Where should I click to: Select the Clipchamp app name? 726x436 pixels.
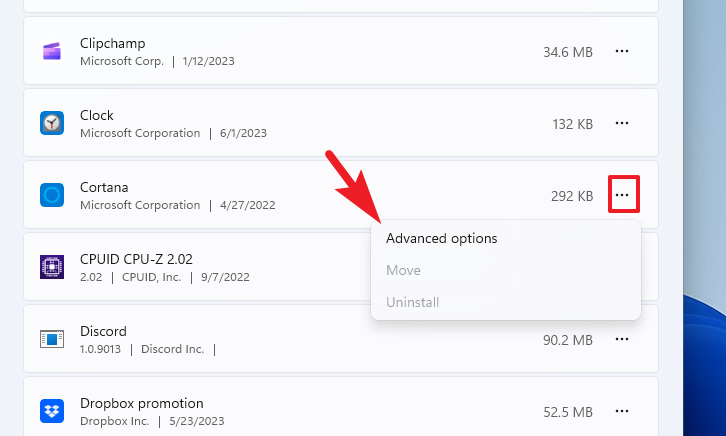pos(112,44)
